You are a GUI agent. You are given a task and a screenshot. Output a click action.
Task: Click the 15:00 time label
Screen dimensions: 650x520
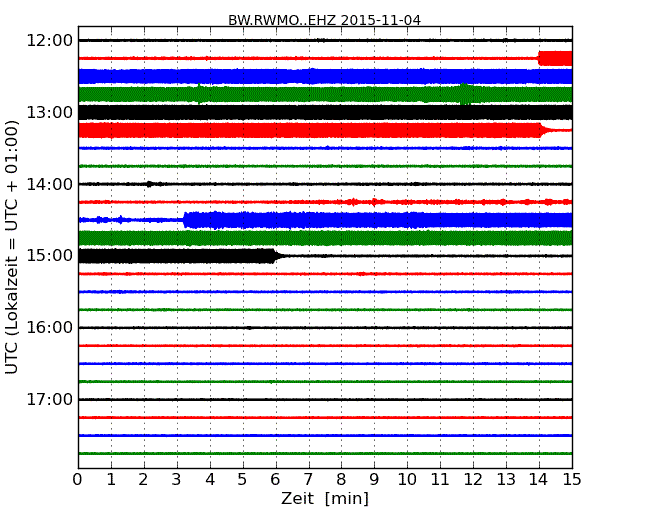50,256
